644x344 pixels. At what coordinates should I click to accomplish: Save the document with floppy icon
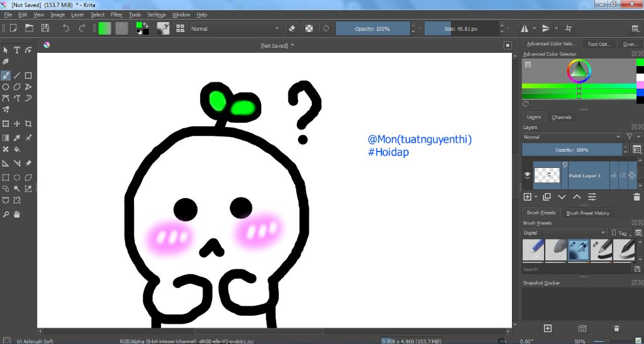click(x=45, y=28)
